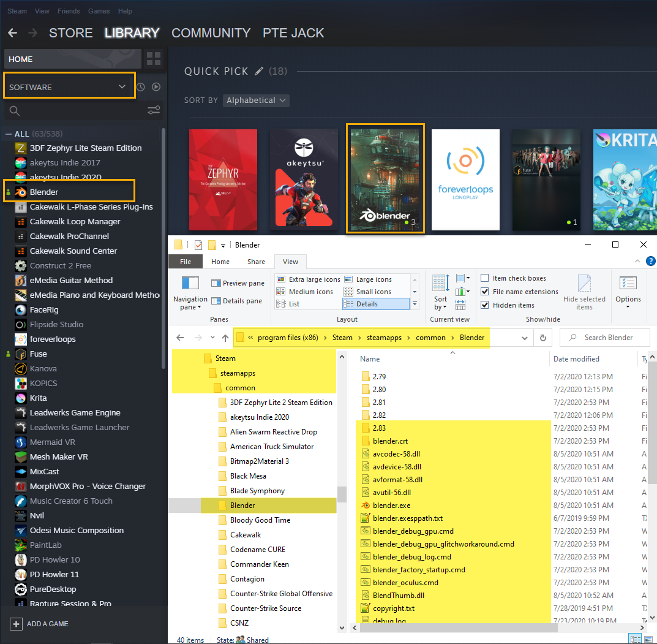Click the Search Blender field
This screenshot has width=657, height=644.
604,338
